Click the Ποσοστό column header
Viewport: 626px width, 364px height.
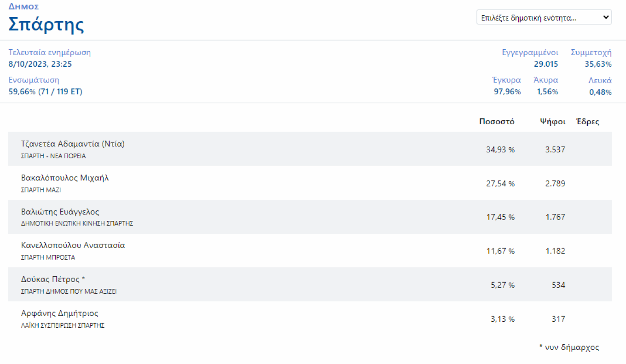pyautogui.click(x=497, y=121)
